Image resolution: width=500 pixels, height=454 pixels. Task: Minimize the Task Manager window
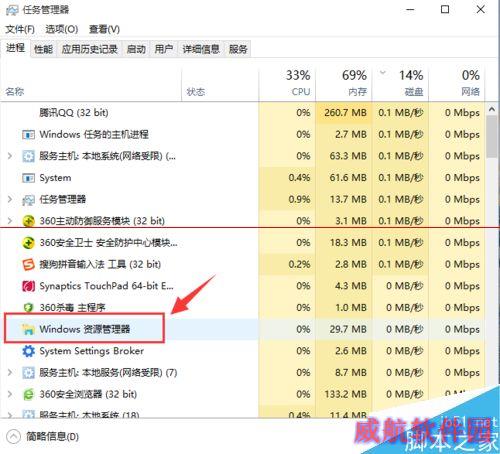[x=410, y=10]
